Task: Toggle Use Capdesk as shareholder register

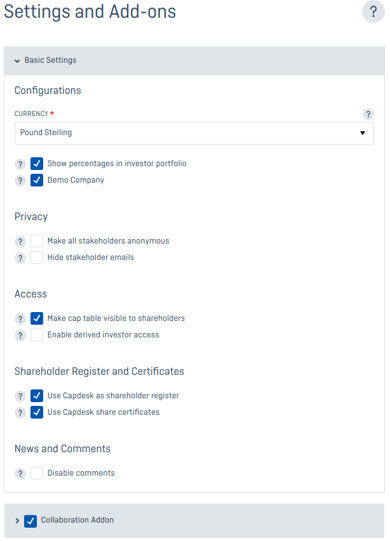Action: point(37,395)
